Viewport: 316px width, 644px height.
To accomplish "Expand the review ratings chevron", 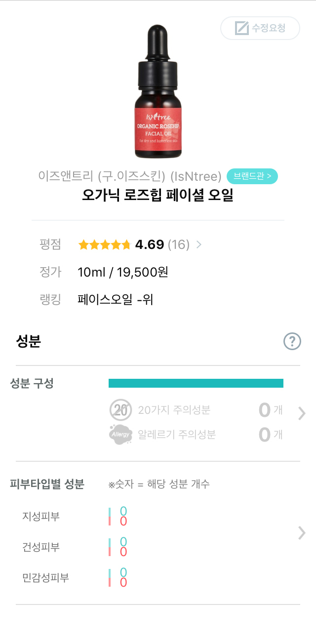I will click(199, 244).
